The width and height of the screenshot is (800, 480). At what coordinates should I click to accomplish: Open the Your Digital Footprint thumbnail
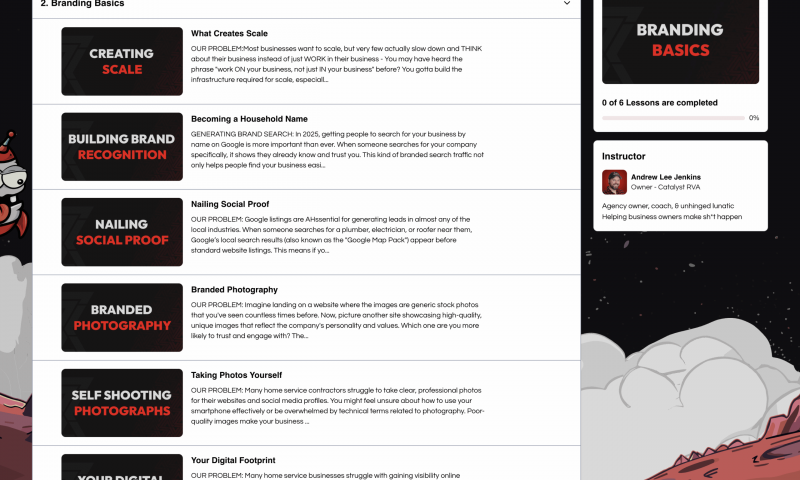[122, 467]
